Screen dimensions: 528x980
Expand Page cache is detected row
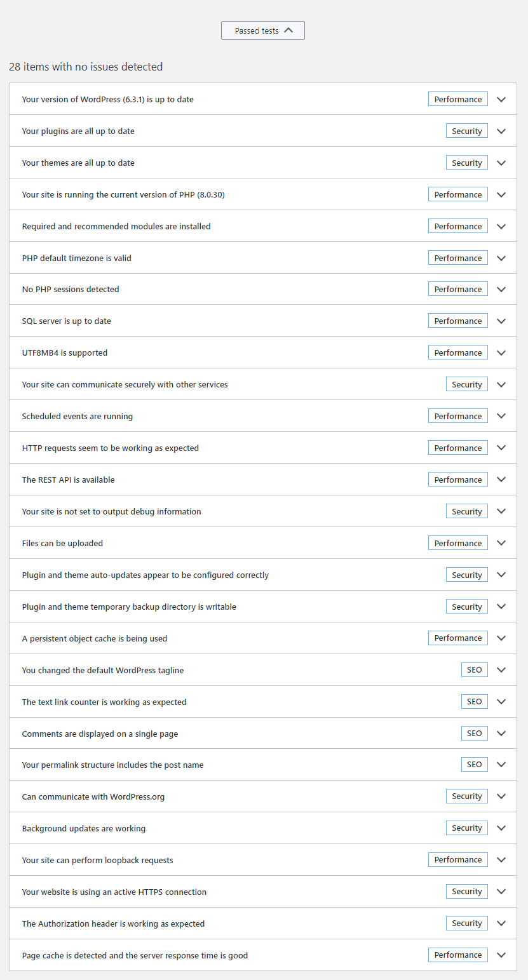tap(501, 955)
